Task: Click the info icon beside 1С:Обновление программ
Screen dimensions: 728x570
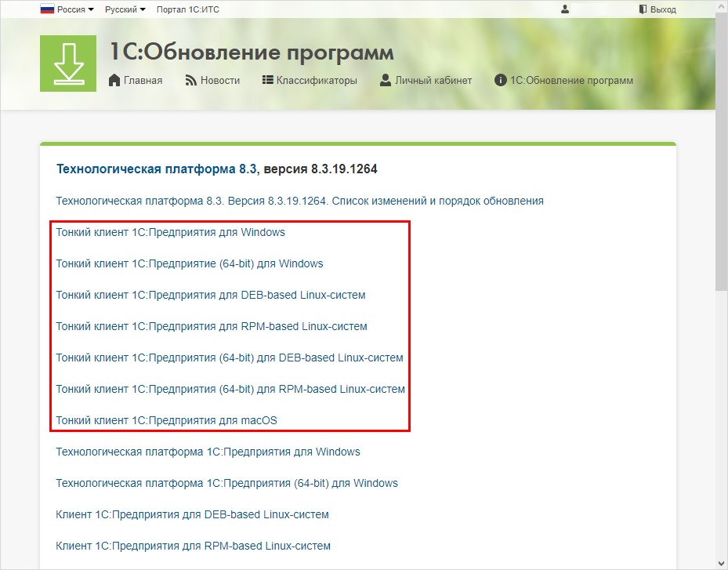Action: pyautogui.click(x=500, y=80)
